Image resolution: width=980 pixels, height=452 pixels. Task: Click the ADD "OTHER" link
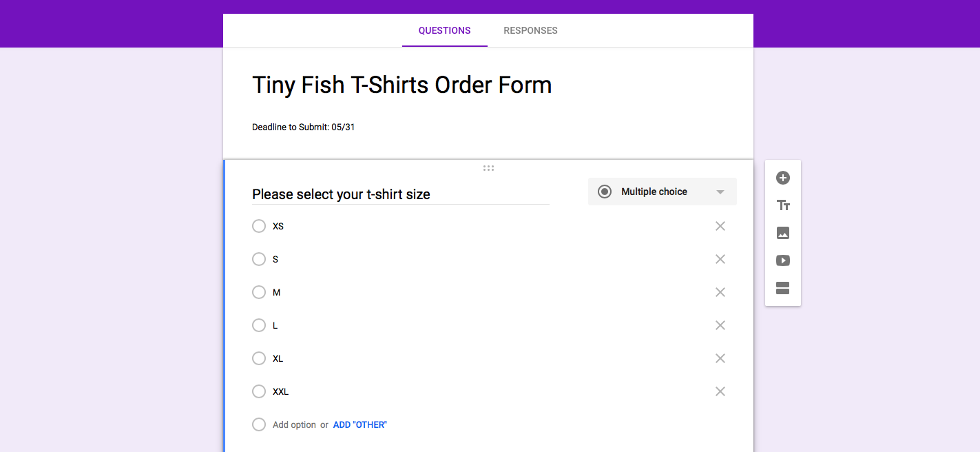[x=359, y=425]
